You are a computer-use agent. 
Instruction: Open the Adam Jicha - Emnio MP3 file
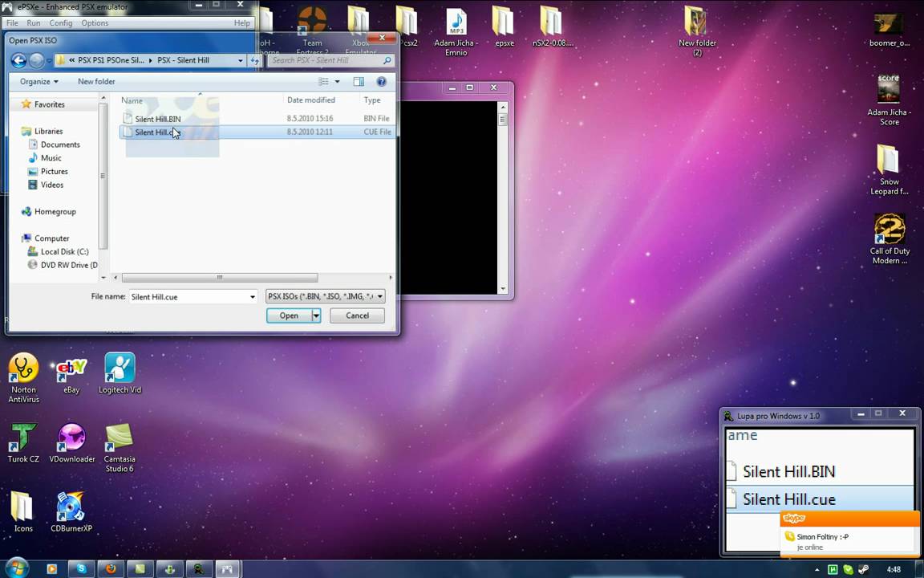coord(456,32)
